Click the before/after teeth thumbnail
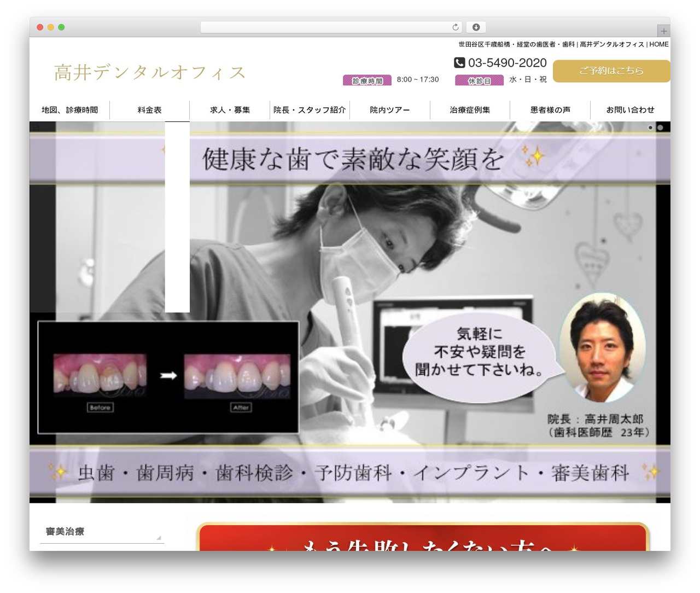Viewport: 700px width, 593px height. pos(168,377)
